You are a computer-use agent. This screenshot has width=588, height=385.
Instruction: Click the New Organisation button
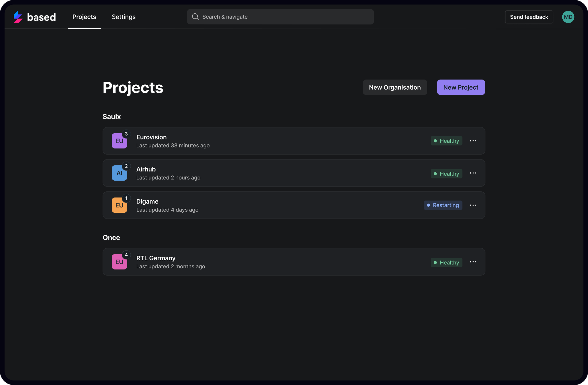pos(395,87)
